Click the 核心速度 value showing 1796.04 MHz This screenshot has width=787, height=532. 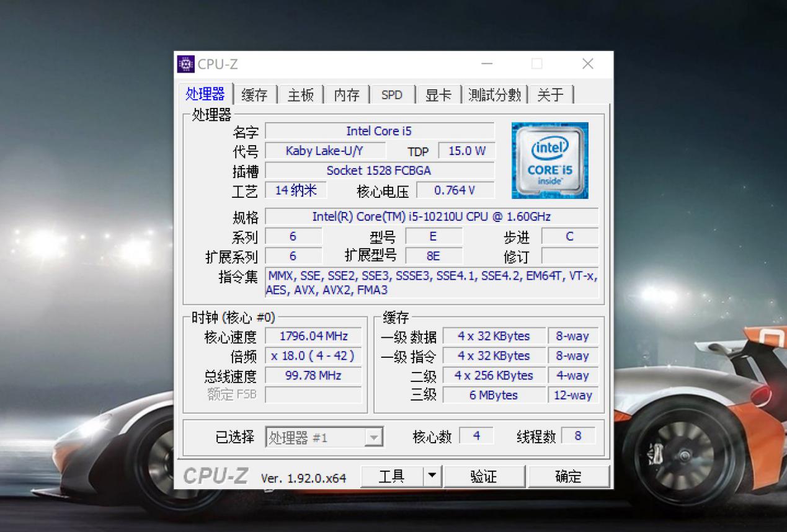313,336
